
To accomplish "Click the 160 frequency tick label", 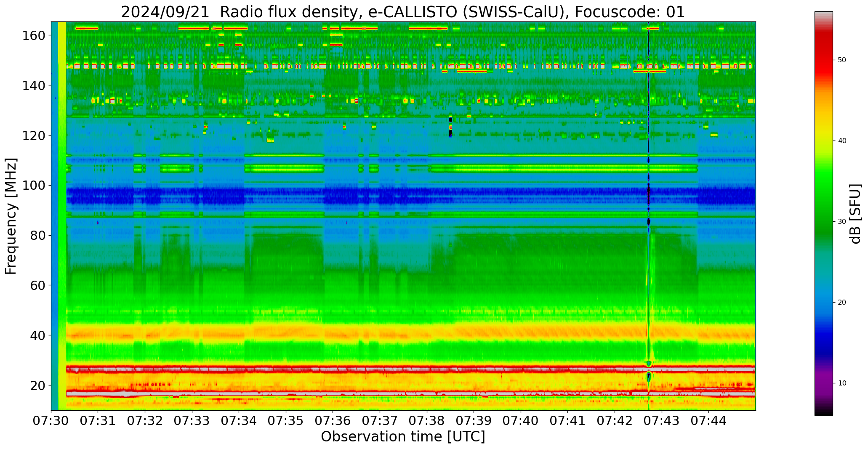I will (x=34, y=35).
